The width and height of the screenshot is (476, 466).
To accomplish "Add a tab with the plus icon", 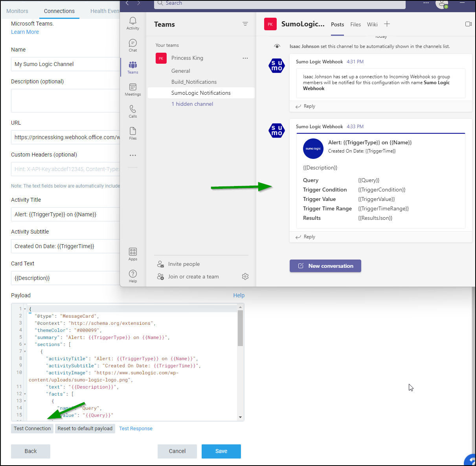I will click(387, 24).
